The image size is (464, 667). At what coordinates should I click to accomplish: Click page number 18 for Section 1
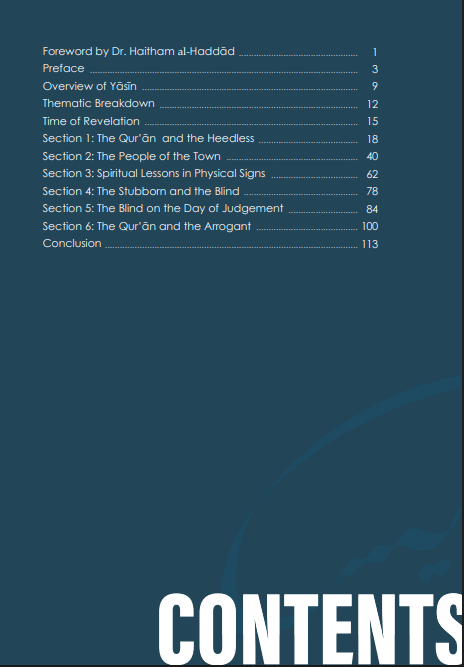point(373,139)
